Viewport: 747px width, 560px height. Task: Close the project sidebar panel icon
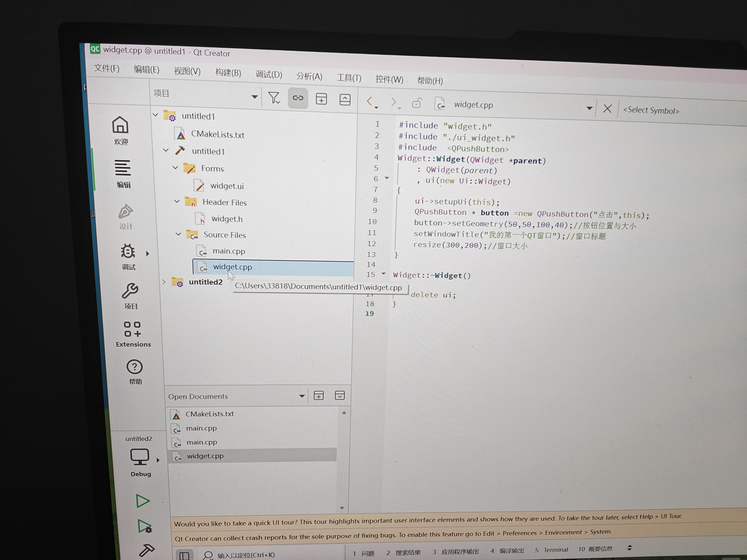pyautogui.click(x=345, y=100)
